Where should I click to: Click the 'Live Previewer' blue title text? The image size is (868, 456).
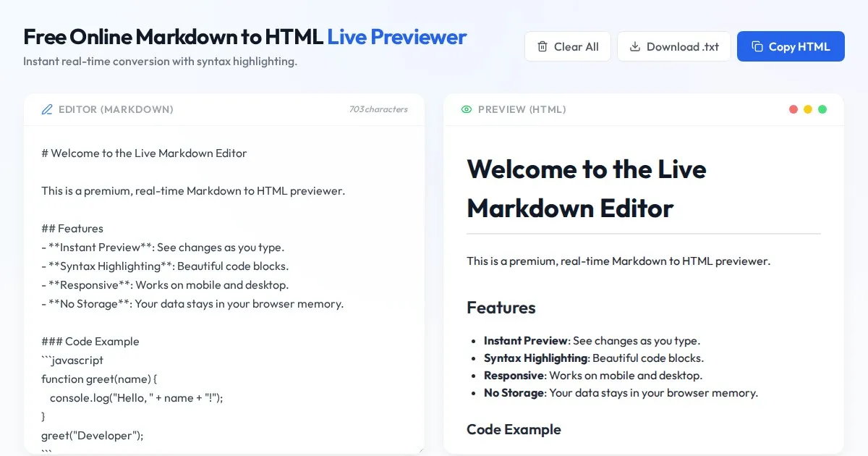pyautogui.click(x=396, y=37)
